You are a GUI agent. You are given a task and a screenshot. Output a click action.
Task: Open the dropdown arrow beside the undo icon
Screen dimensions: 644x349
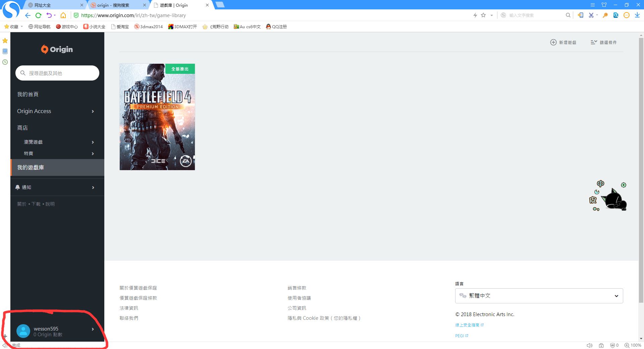[x=55, y=15]
